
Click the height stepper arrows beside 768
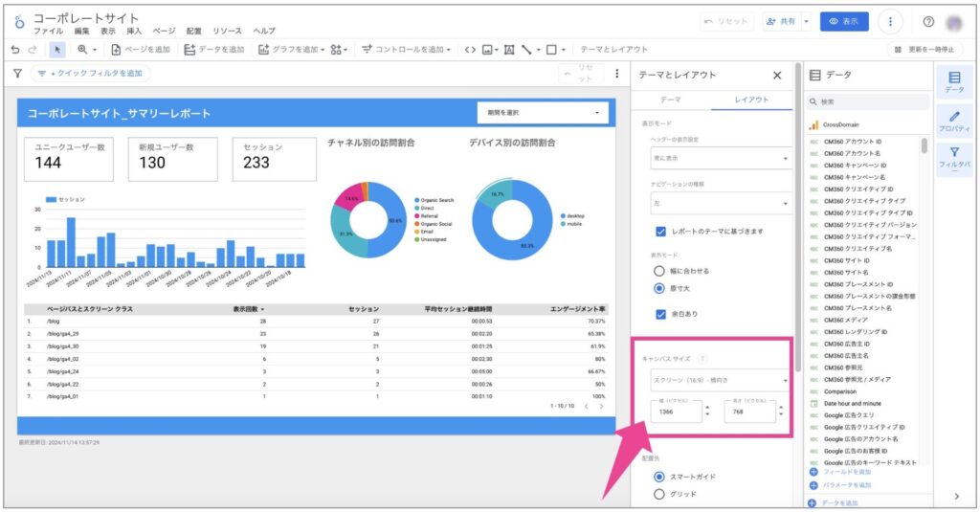point(781,412)
